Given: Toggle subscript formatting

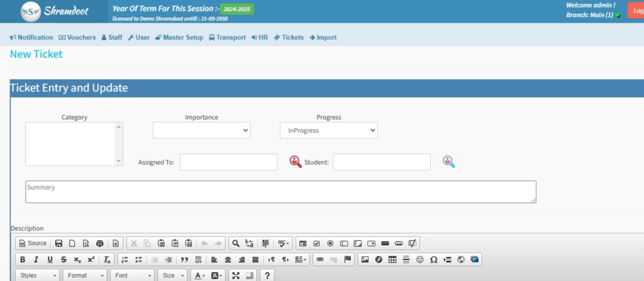Looking at the screenshot, I should [x=77, y=260].
